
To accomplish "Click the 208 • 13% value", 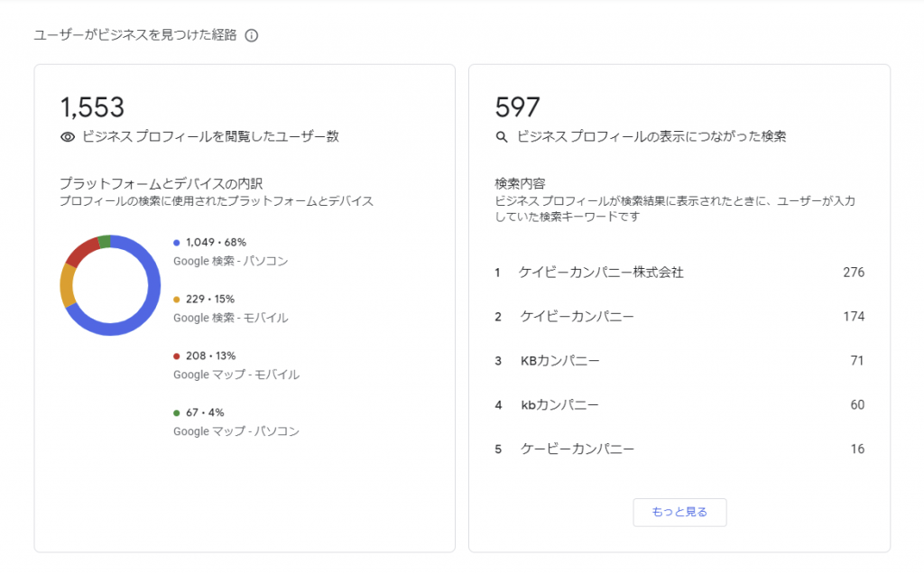I will 210,356.
